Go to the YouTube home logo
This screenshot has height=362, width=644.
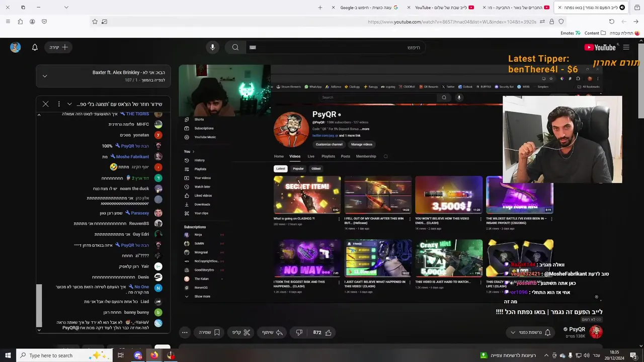coord(600,47)
